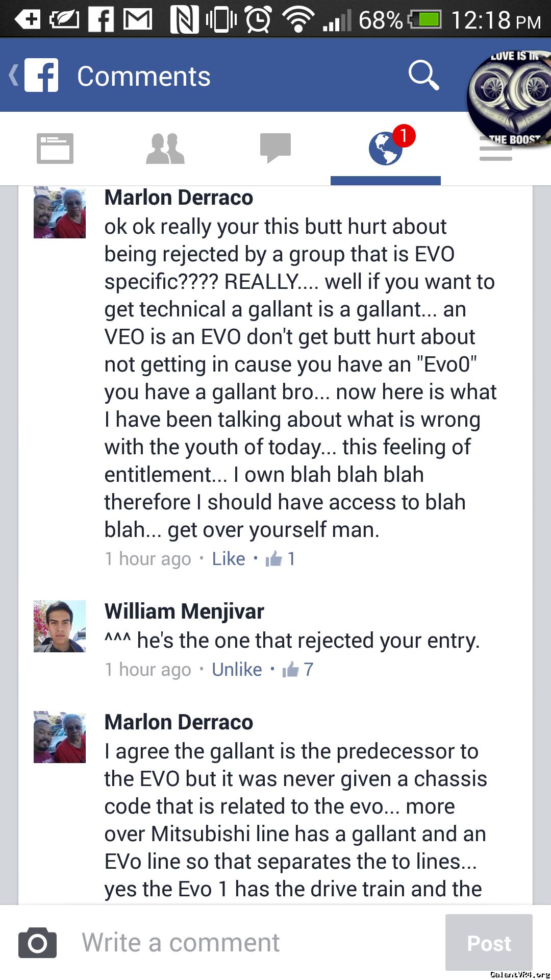View the 7 likes on William's comment
Image resolution: width=551 pixels, height=980 pixels.
298,670
